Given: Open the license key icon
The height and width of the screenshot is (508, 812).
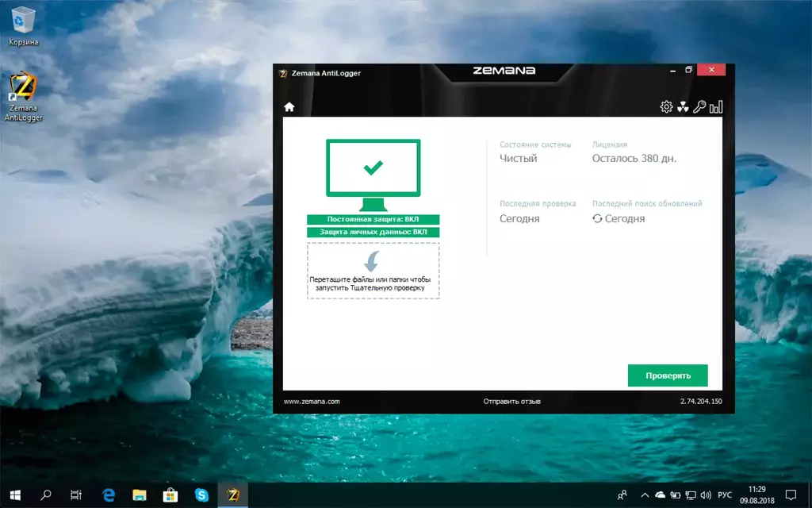Looking at the screenshot, I should [699, 107].
